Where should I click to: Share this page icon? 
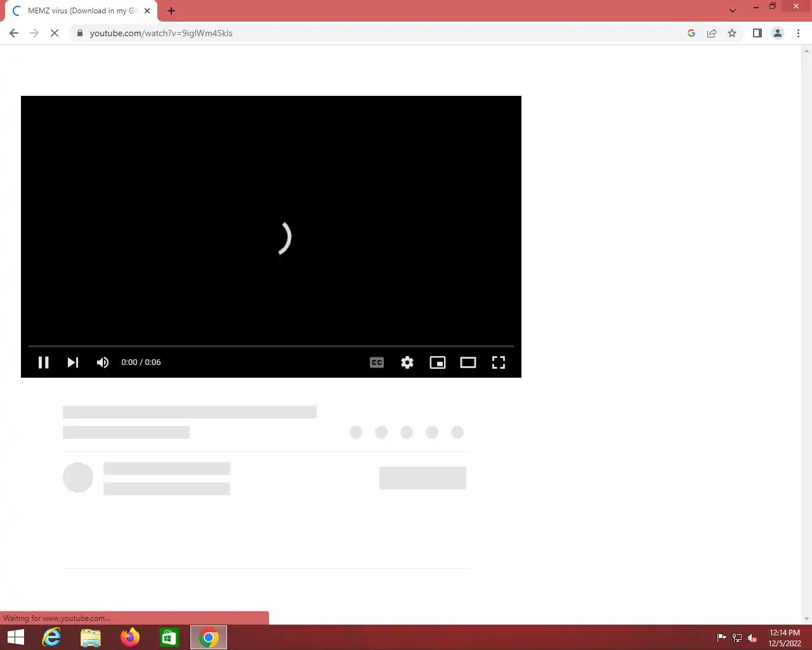(712, 33)
